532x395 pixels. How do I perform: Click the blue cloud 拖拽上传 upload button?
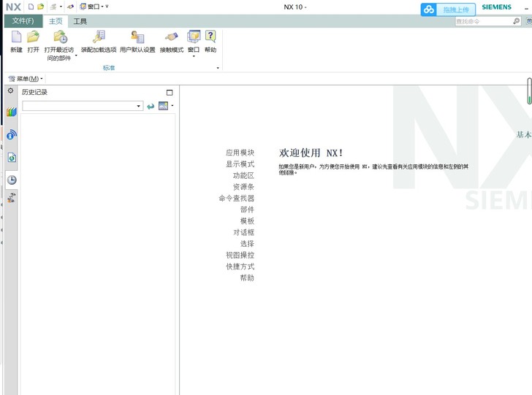[x=448, y=9]
